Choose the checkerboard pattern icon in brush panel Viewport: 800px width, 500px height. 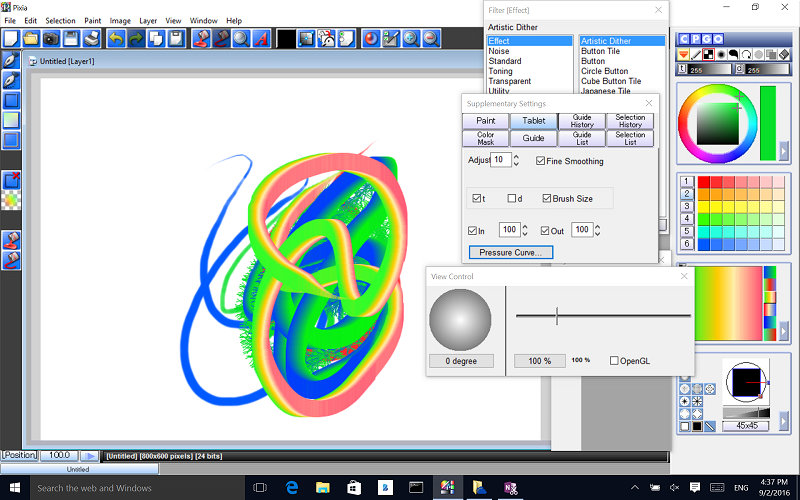click(708, 54)
